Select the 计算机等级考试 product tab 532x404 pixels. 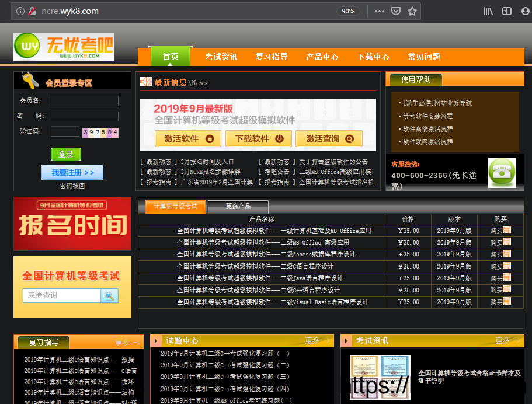(175, 207)
